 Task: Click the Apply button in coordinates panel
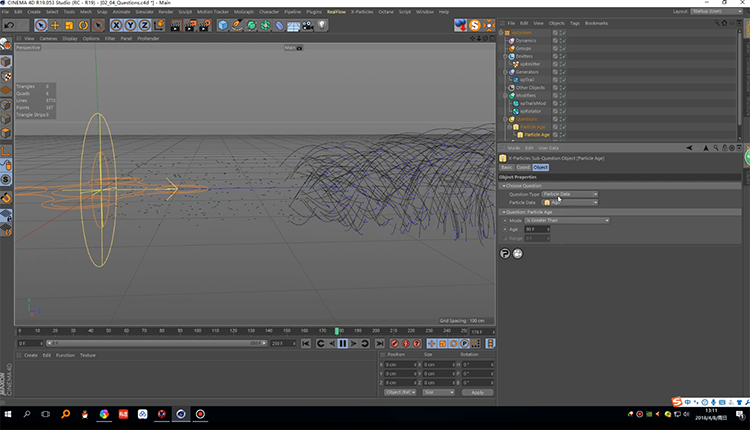477,392
